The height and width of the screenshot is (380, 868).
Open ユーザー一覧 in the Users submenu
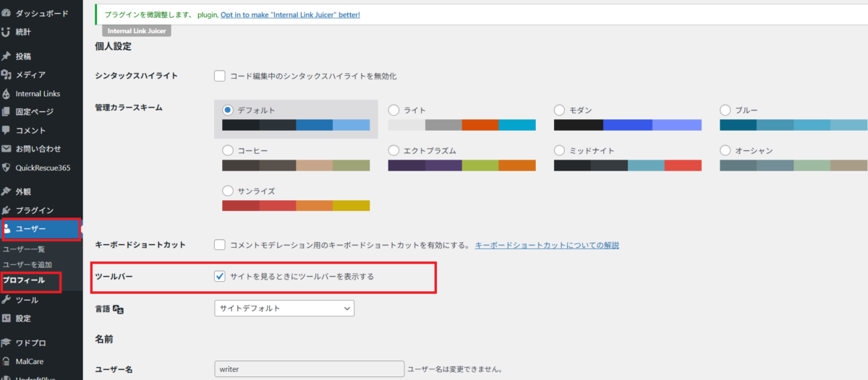24,249
